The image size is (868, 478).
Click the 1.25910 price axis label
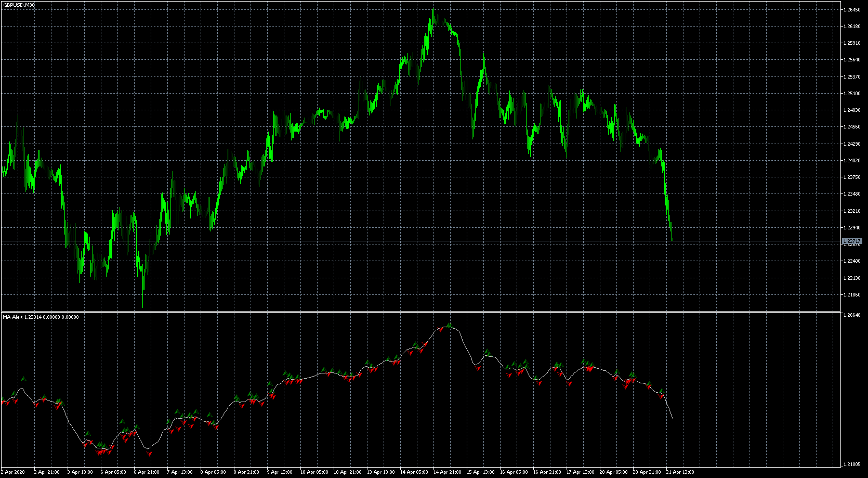[x=852, y=43]
